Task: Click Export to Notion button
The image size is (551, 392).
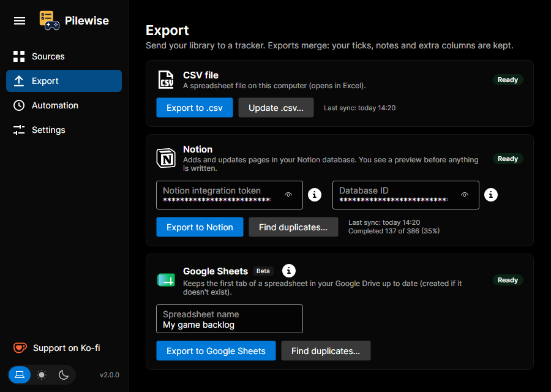Action: tap(200, 227)
